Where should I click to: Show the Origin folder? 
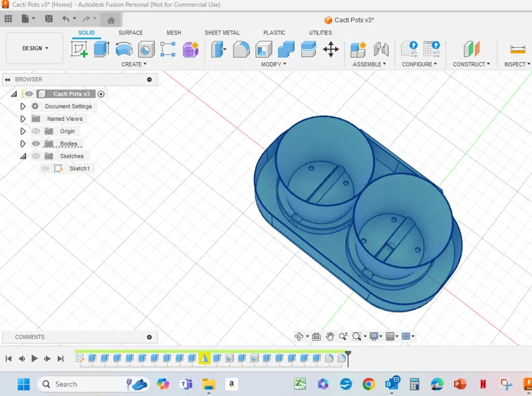[36, 131]
